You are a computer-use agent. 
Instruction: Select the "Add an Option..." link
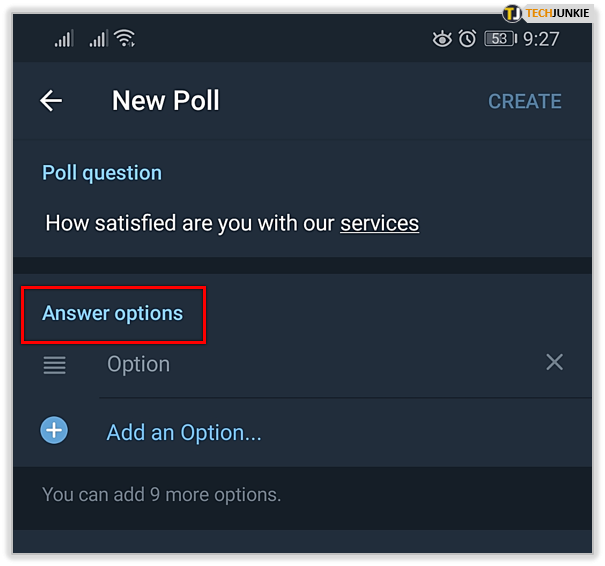(x=184, y=433)
